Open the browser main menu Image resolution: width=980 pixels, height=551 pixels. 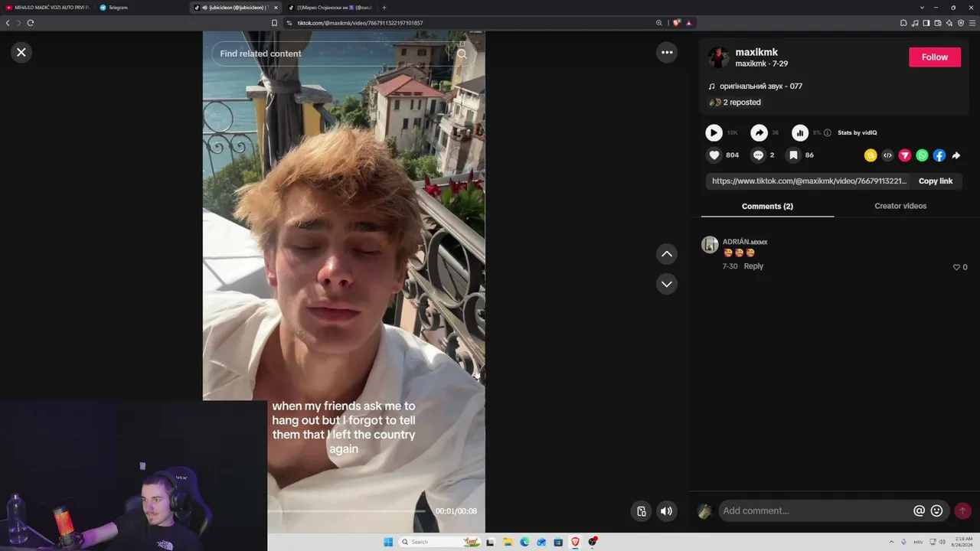[972, 23]
